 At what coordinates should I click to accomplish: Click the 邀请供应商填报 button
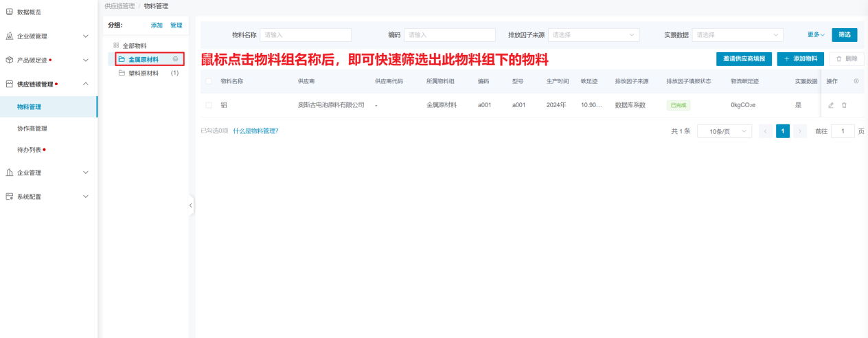point(744,59)
